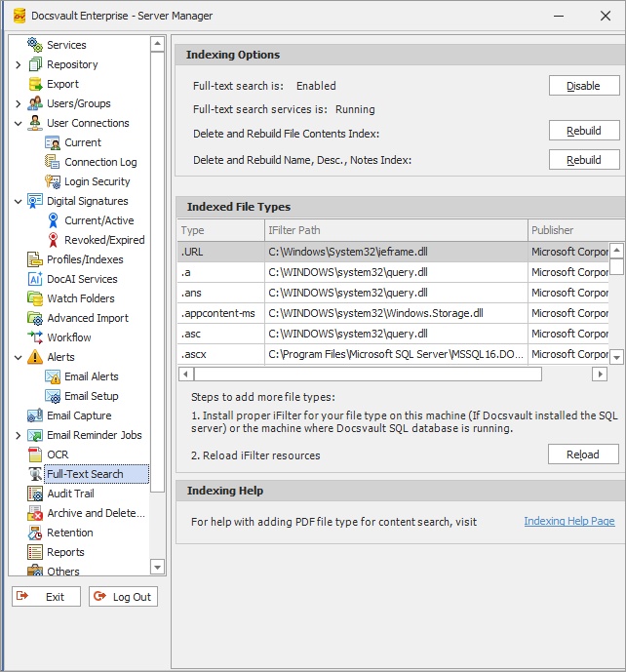Click the Current connections icon
The height and width of the screenshot is (672, 626).
53,142
